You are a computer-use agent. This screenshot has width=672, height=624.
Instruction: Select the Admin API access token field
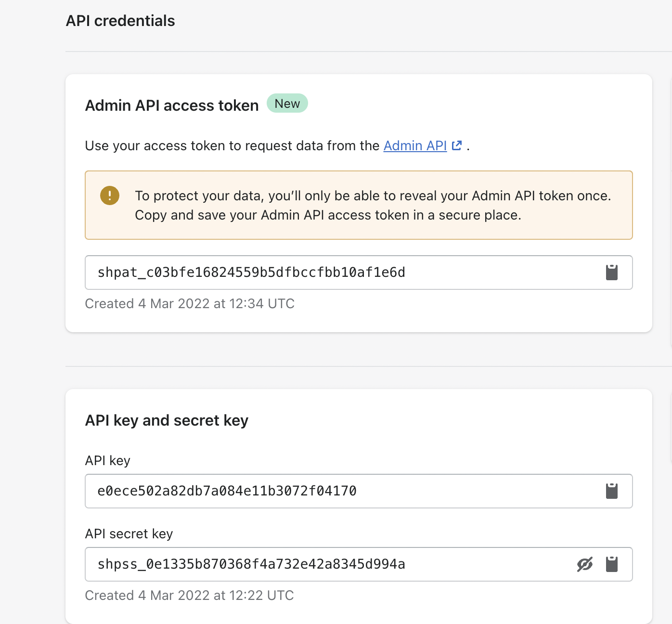coord(359,273)
